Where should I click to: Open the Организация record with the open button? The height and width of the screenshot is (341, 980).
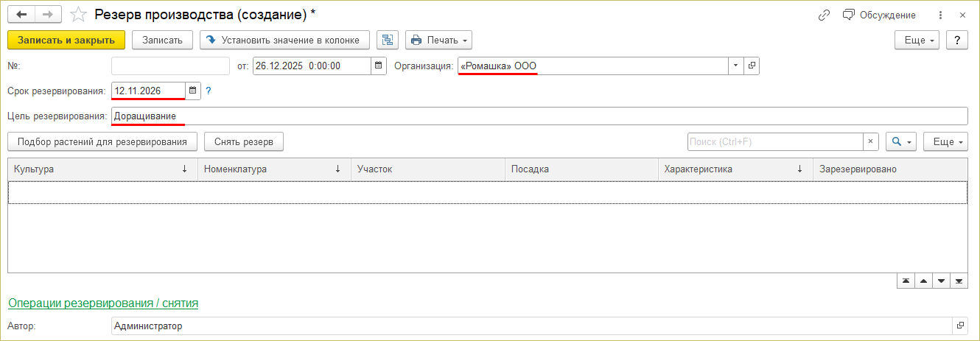(752, 66)
